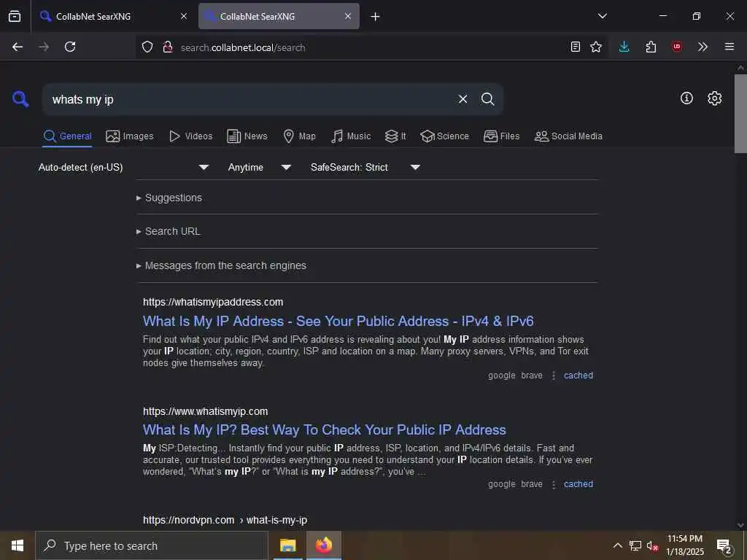The width and height of the screenshot is (747, 560).
Task: Show hidden system tray icons
Action: click(617, 545)
